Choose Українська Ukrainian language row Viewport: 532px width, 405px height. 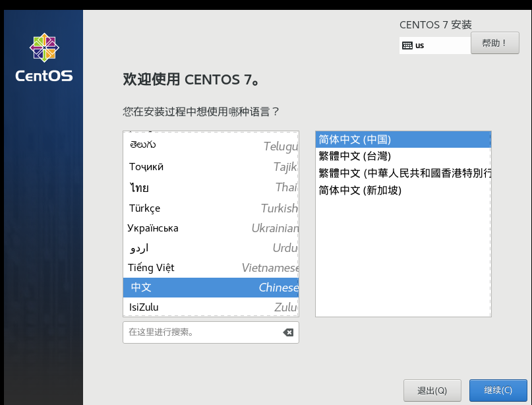click(x=211, y=228)
